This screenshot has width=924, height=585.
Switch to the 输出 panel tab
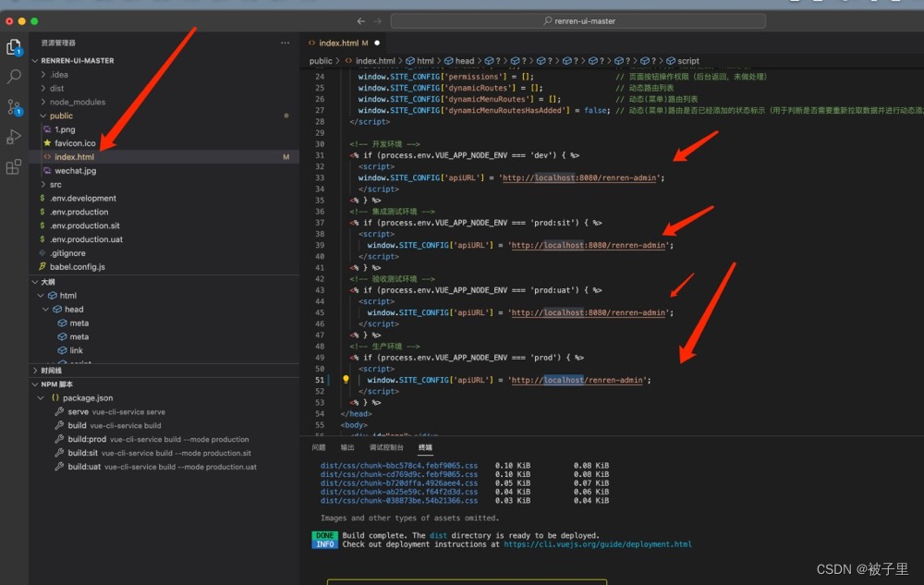[347, 447]
